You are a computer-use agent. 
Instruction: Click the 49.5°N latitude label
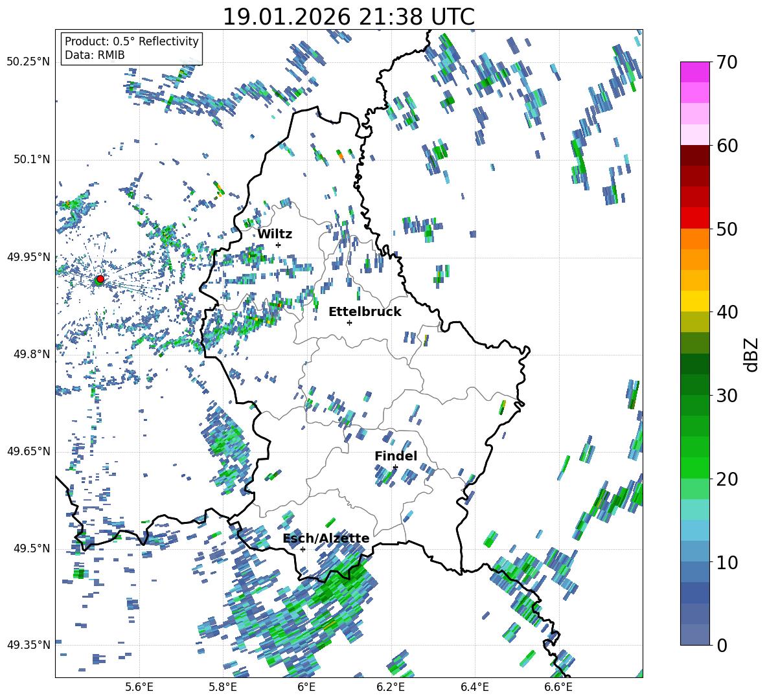pyautogui.click(x=31, y=548)
